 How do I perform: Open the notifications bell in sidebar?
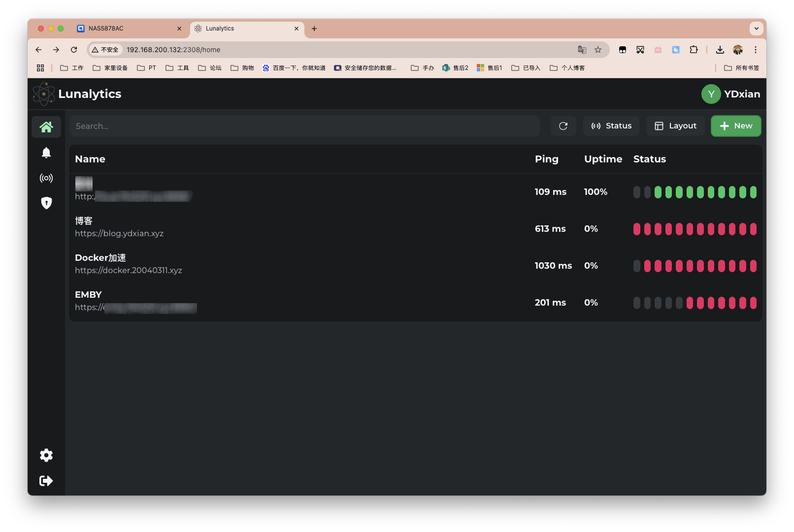click(x=46, y=153)
